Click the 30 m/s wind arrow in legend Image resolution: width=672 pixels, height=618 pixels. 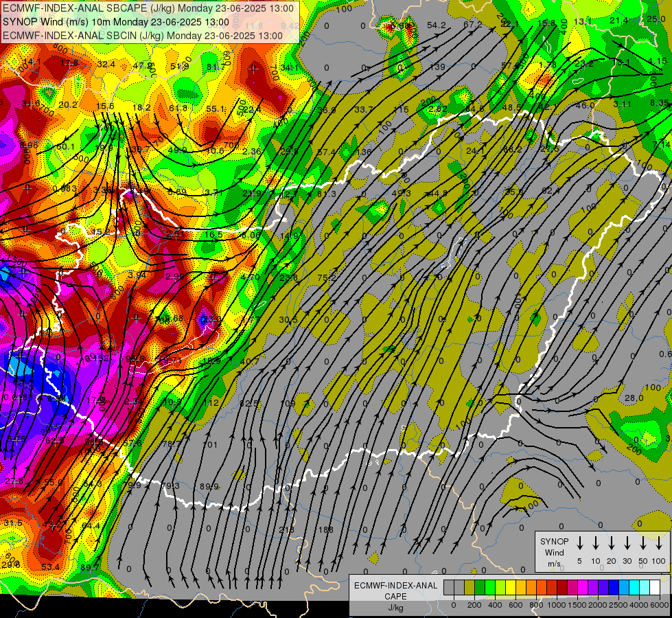(x=627, y=543)
